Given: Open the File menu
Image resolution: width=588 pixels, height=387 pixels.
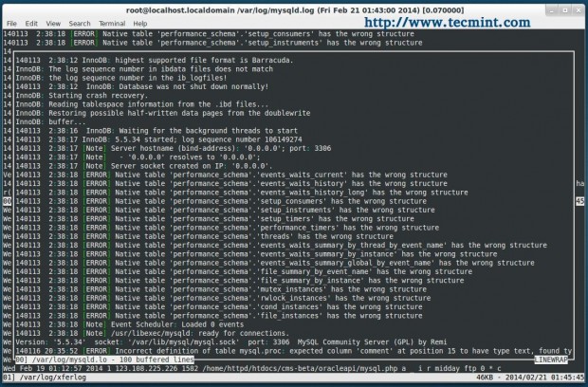Looking at the screenshot, I should tap(11, 24).
